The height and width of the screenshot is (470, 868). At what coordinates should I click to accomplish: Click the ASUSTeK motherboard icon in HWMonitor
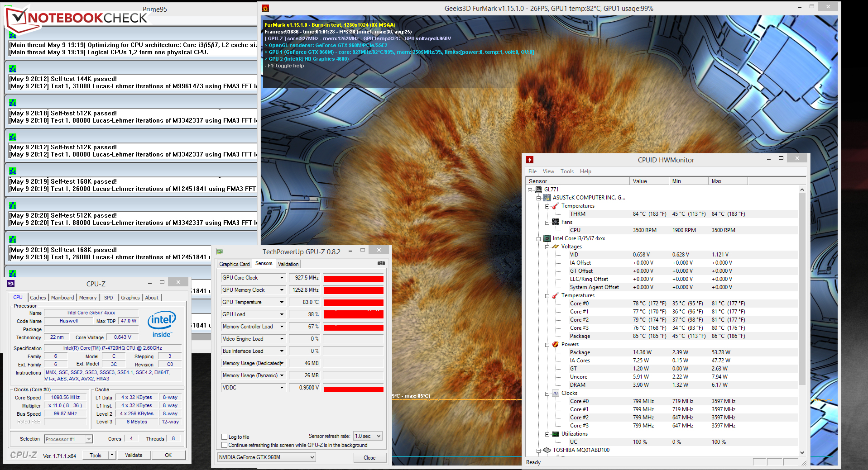pos(547,198)
